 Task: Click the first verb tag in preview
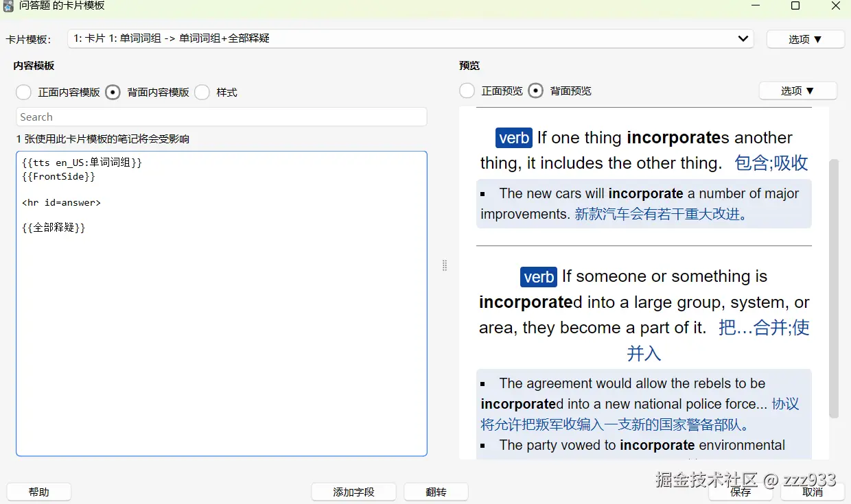pyautogui.click(x=514, y=138)
